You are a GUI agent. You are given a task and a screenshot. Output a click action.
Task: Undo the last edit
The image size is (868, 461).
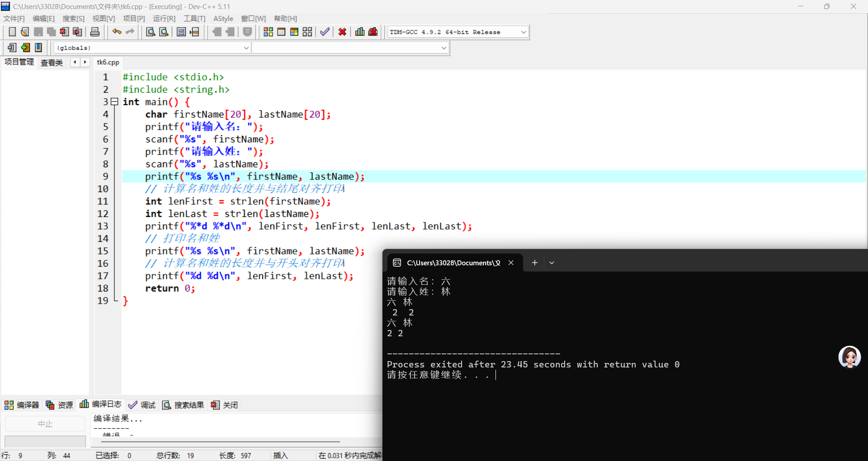pos(117,32)
